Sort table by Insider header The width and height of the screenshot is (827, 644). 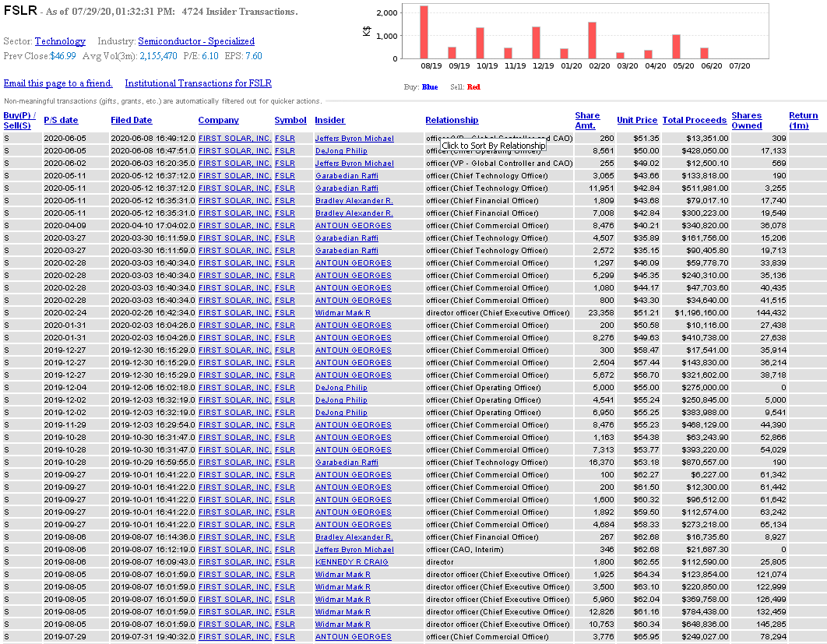tap(329, 120)
